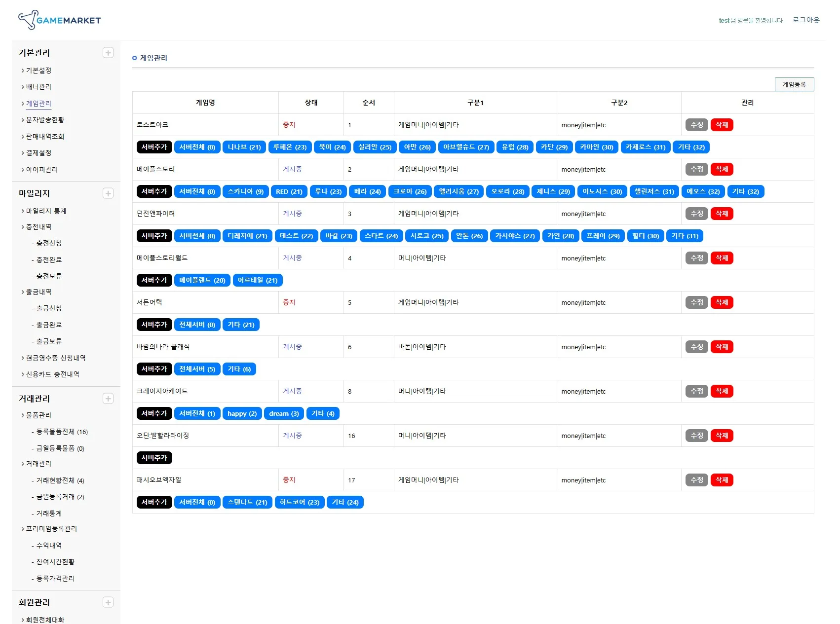
Task: Click 게시중 status of 크레이지아케이드
Action: coord(292,391)
